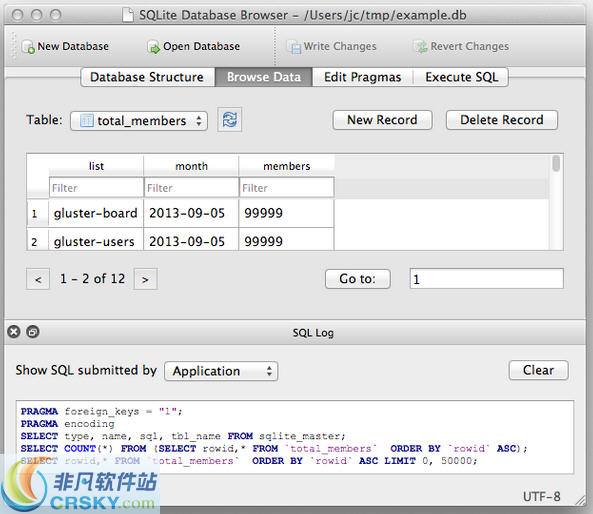The width and height of the screenshot is (593, 514).
Task: Go to the Execute SQL tab
Action: (461, 77)
